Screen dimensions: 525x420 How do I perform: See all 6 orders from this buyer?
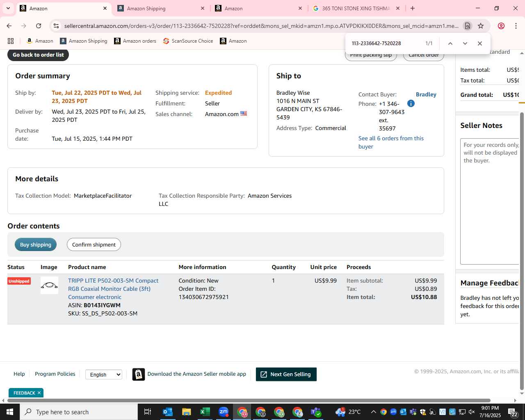tap(391, 142)
